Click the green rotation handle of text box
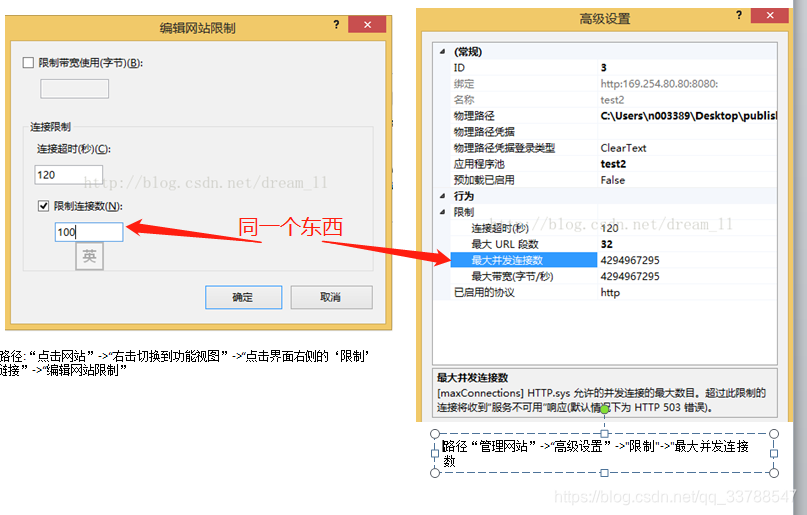 605,410
